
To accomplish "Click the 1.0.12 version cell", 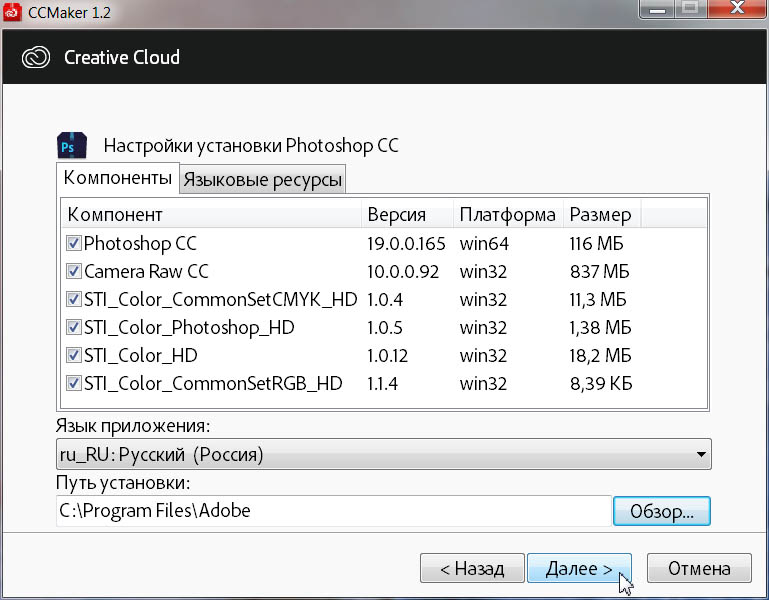I will click(387, 355).
